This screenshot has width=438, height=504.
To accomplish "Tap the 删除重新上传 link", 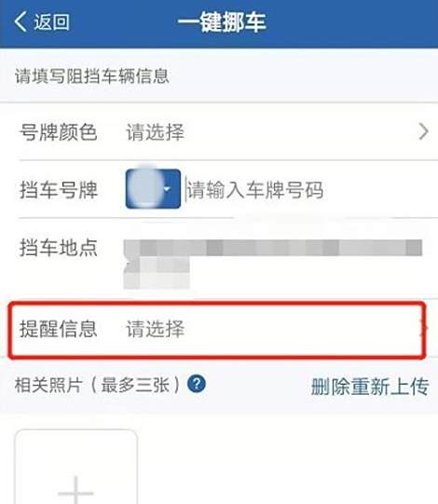I will pyautogui.click(x=370, y=386).
